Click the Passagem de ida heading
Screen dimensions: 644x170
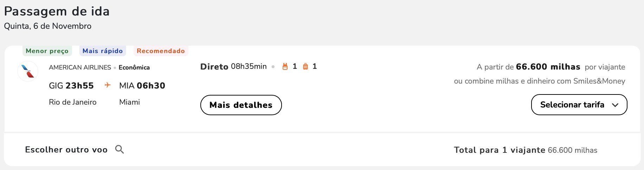click(57, 12)
